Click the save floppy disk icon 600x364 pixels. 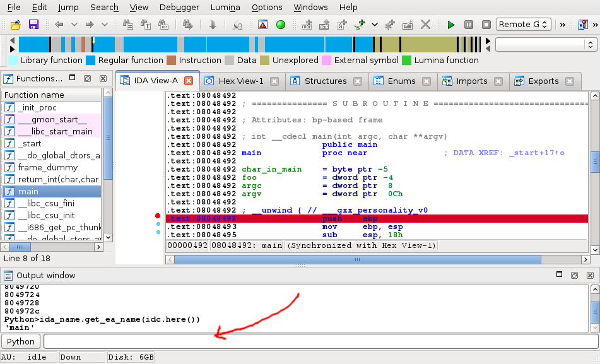pyautogui.click(x=33, y=25)
